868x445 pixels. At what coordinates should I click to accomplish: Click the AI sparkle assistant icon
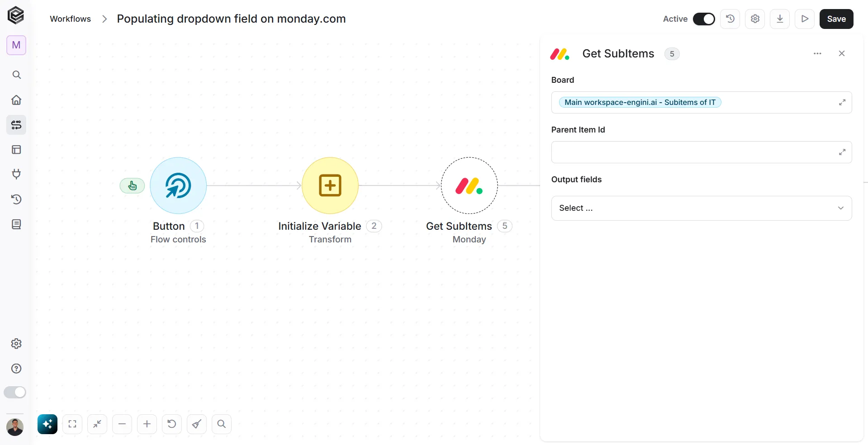pyautogui.click(x=47, y=424)
